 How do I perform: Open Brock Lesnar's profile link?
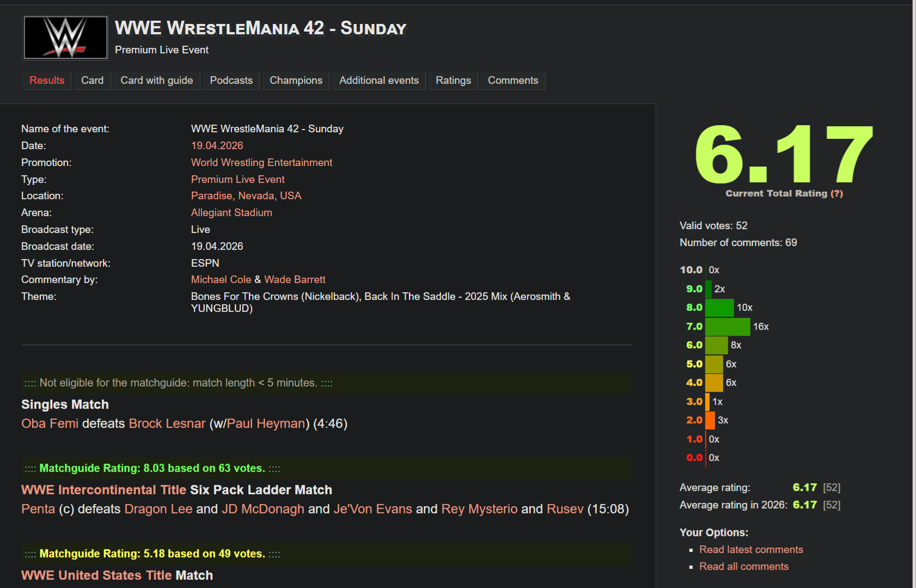tap(167, 424)
